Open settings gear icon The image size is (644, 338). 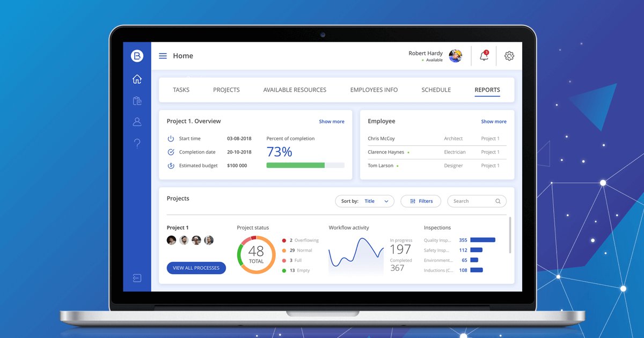pyautogui.click(x=509, y=56)
